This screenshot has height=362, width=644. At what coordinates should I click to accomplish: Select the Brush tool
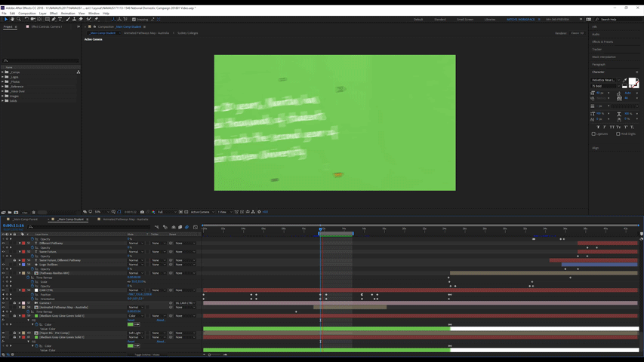[68, 20]
